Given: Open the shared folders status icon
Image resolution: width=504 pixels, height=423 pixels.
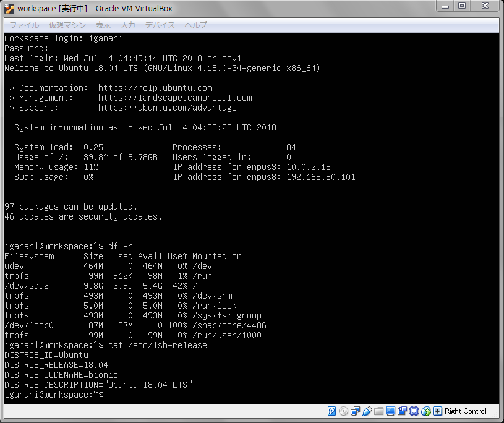Looking at the screenshot, I should [378, 411].
